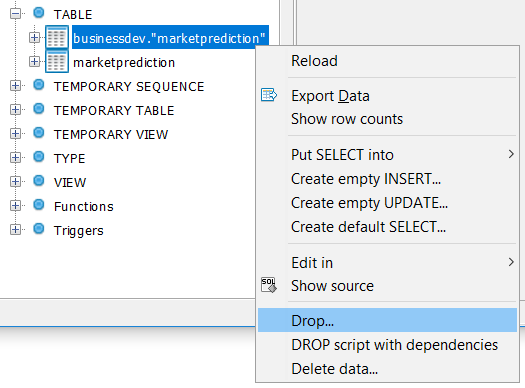Select Show row counts menu entry
The height and width of the screenshot is (388, 525).
pos(387,119)
